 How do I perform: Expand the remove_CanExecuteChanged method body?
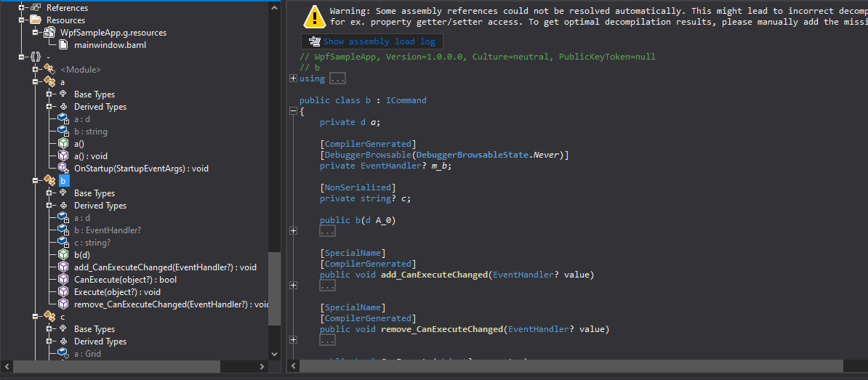pos(293,339)
